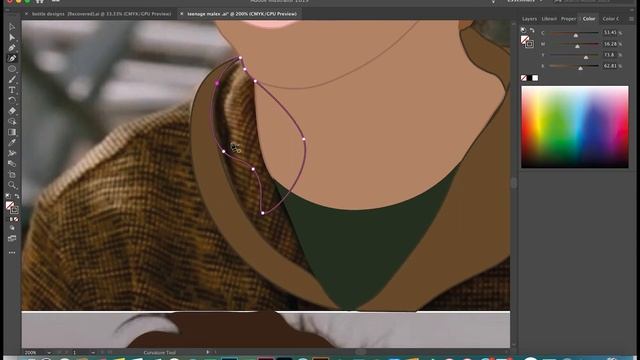Open the Essentials workspace switcher dropdown

pyautogui.click(x=526, y=1)
